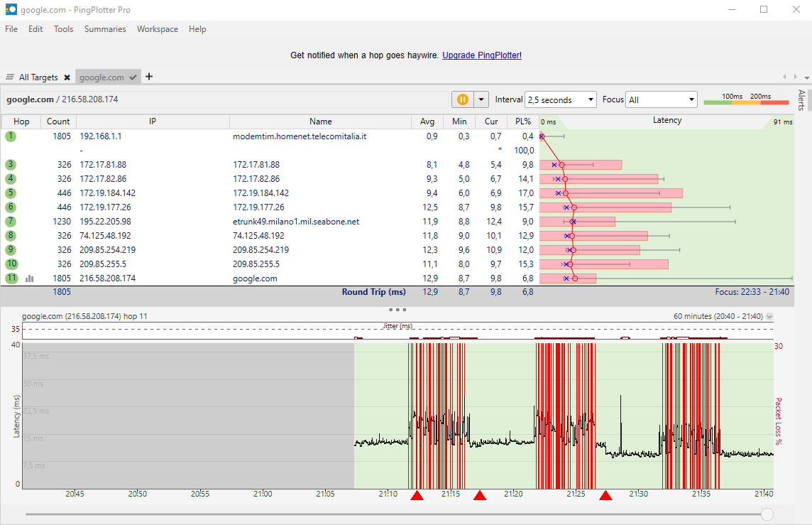The height and width of the screenshot is (525, 812).
Task: Open the File menu
Action: coord(11,29)
